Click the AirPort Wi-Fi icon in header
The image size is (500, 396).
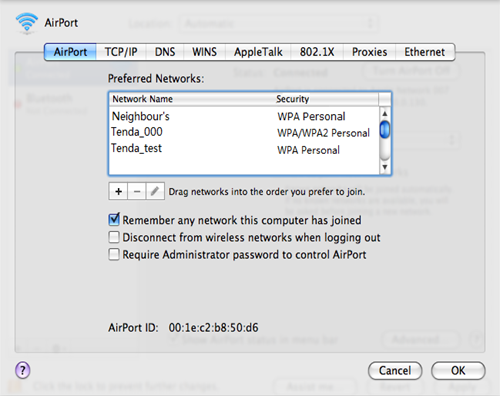click(27, 23)
